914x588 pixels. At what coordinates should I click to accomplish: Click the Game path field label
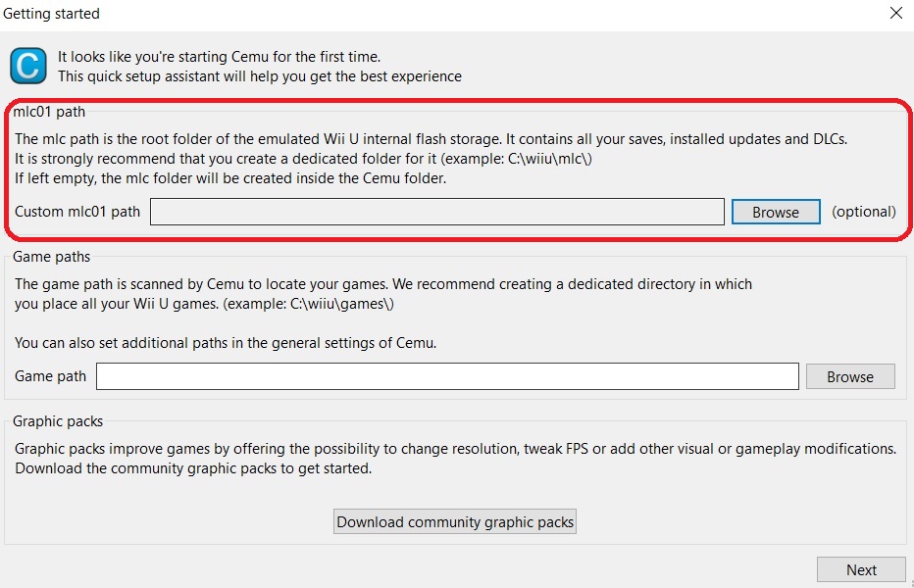51,376
